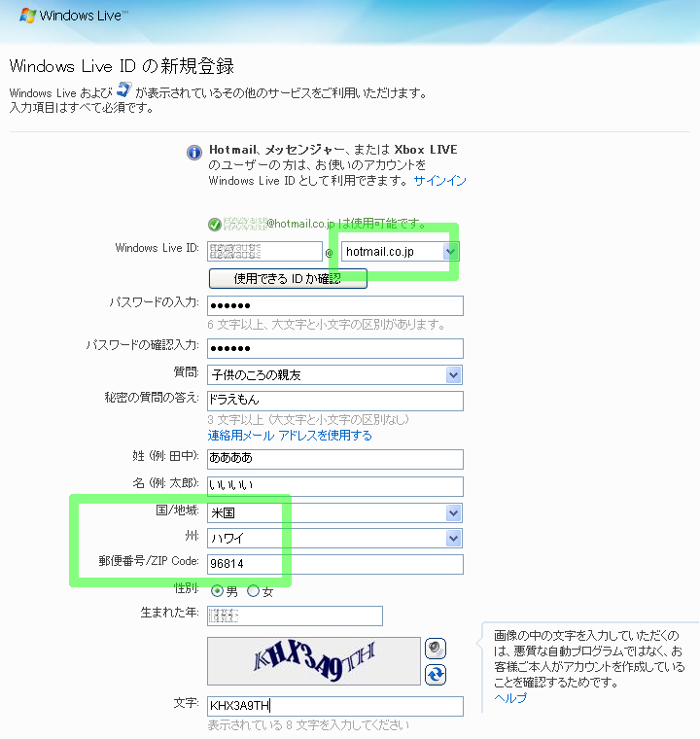Open the hotmail.co.jp domain dropdown
Screen dimensions: 700x739
(400, 252)
